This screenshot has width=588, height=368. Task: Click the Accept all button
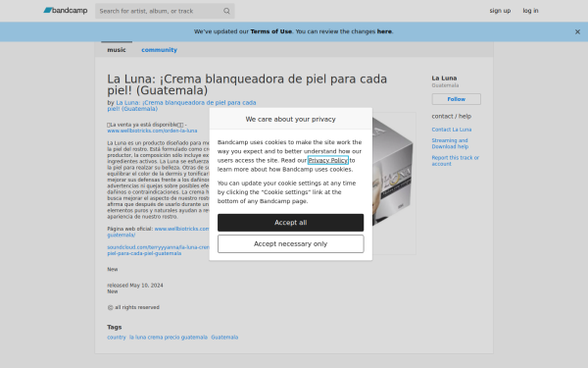291,223
